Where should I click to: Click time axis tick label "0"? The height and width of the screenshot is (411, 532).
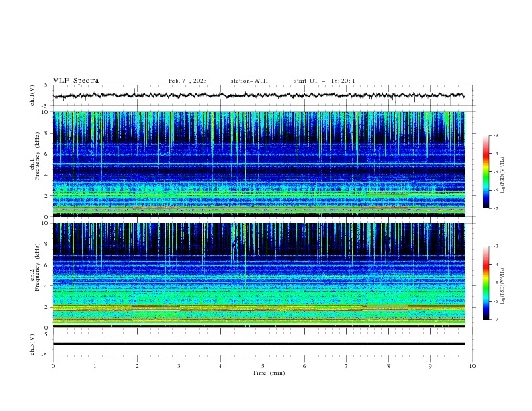53,366
